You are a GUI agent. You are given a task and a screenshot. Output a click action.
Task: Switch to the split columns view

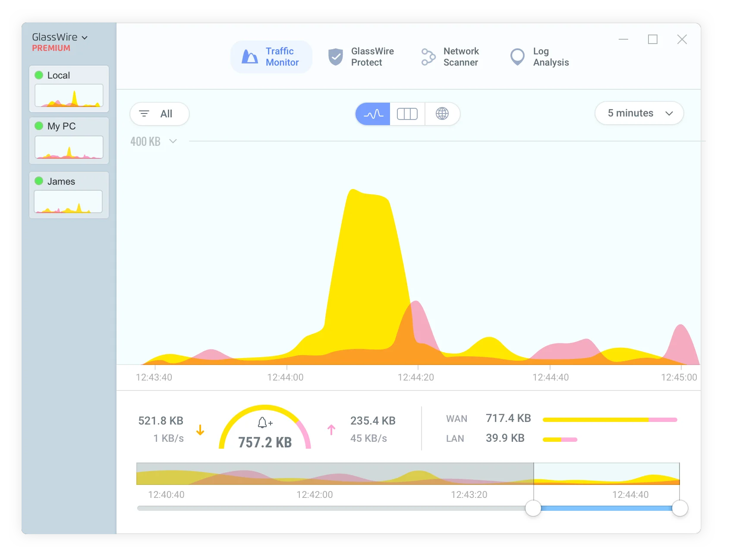click(407, 114)
